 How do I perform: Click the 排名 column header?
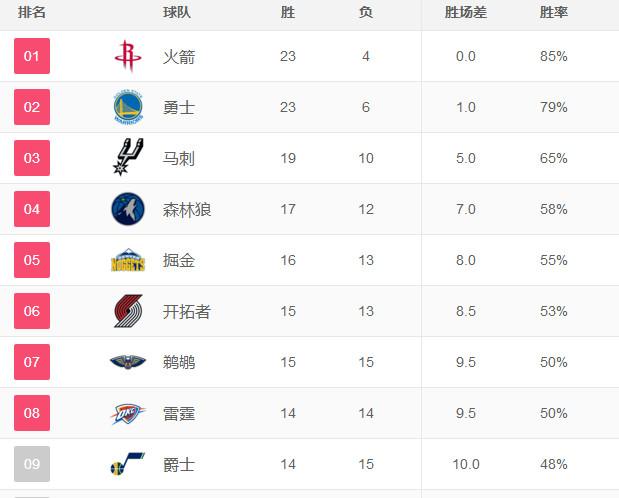click(x=32, y=12)
